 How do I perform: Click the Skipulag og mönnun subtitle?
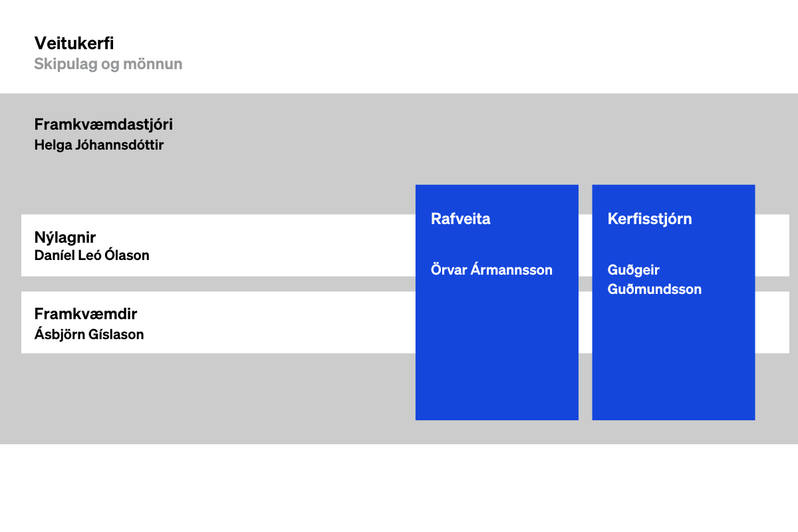tap(108, 65)
